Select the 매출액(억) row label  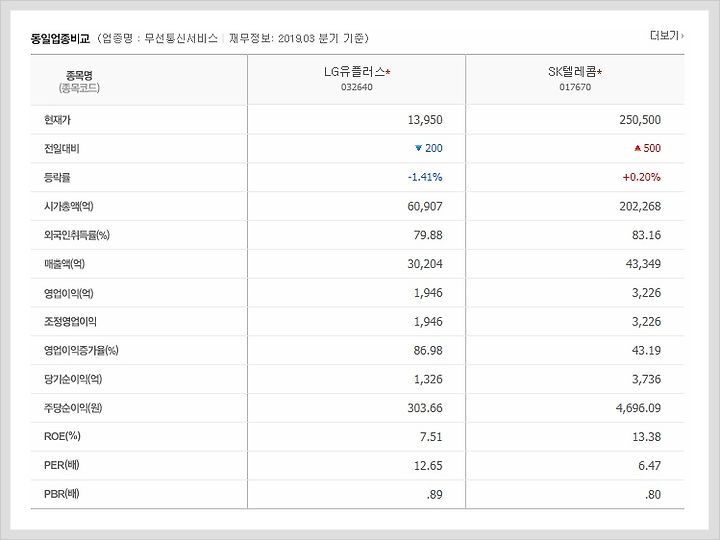64,264
